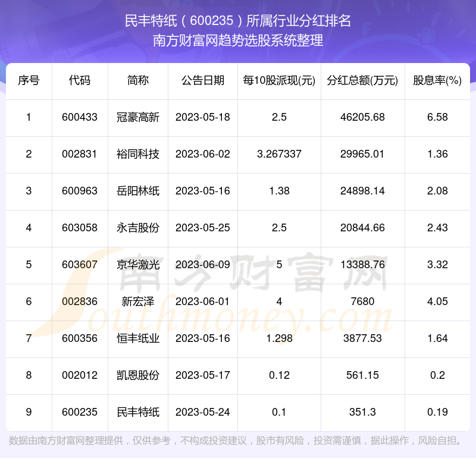Select stock code 603058
This screenshot has width=476, height=471.
[80, 228]
